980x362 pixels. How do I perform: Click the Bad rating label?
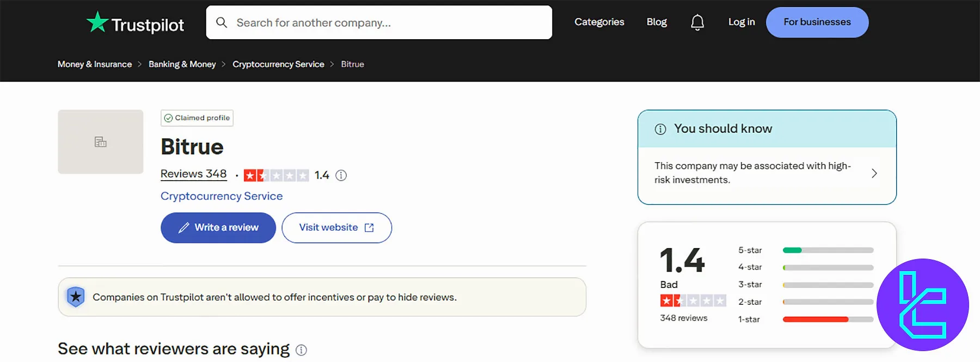tap(669, 285)
